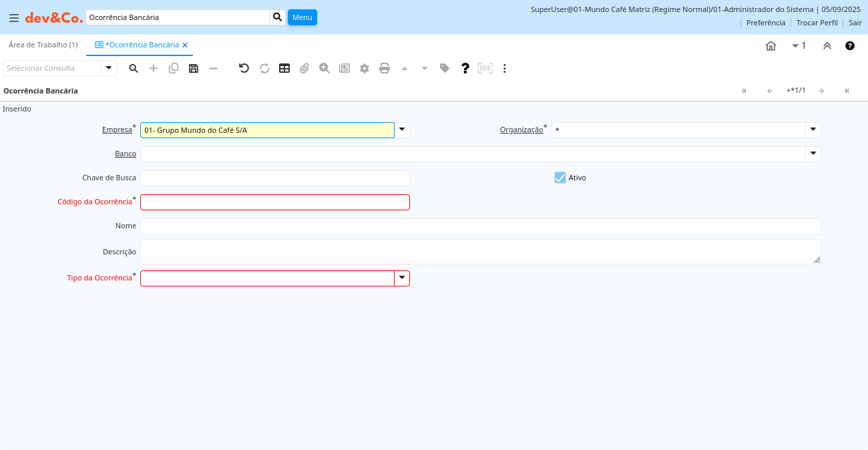Toggle grid view in the toolbar

point(284,68)
